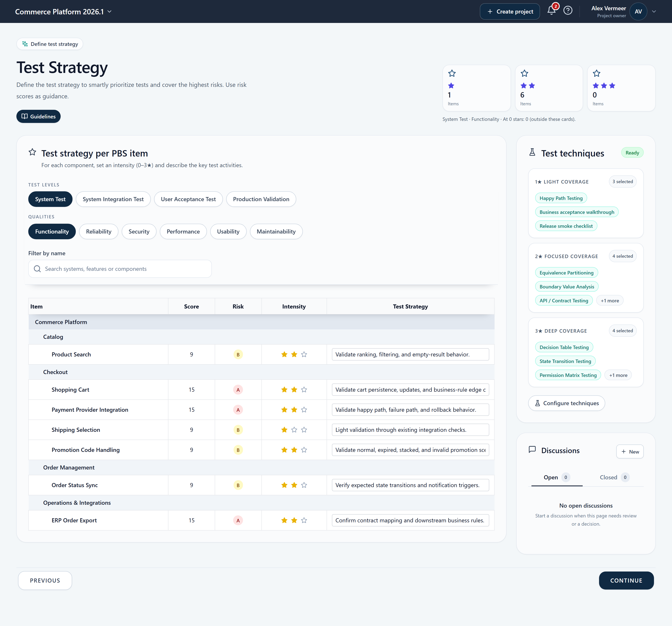Click the one-star summary card
The height and width of the screenshot is (626, 672).
476,88
